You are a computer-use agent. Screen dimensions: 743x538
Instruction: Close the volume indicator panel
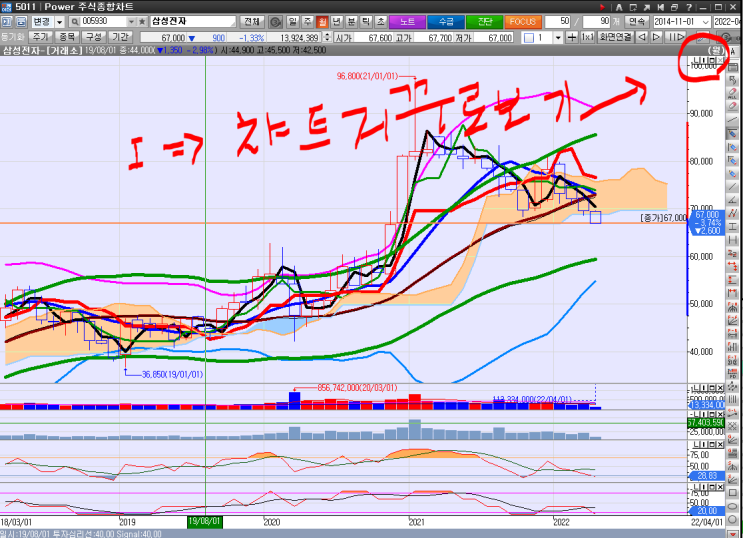coord(720,388)
